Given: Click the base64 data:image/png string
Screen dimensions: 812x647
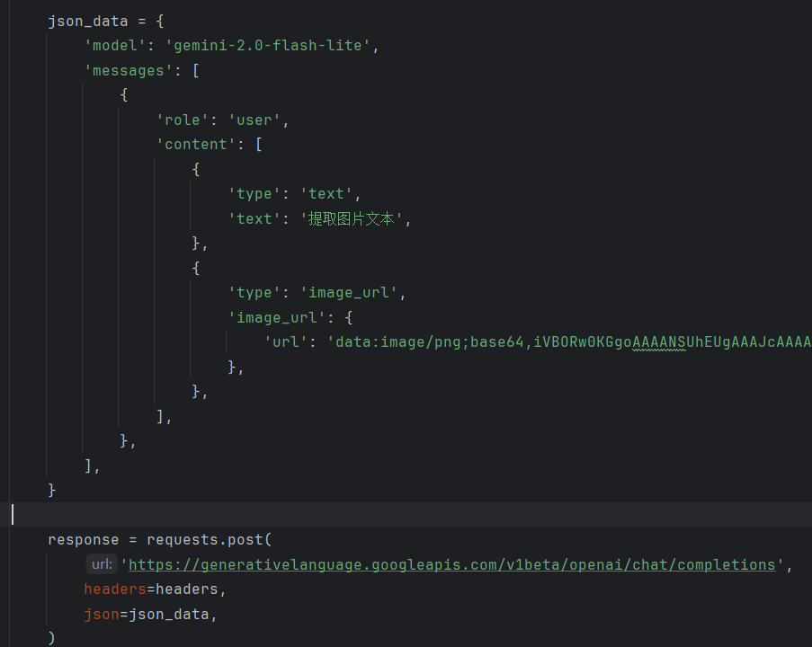Looking at the screenshot, I should point(569,342).
